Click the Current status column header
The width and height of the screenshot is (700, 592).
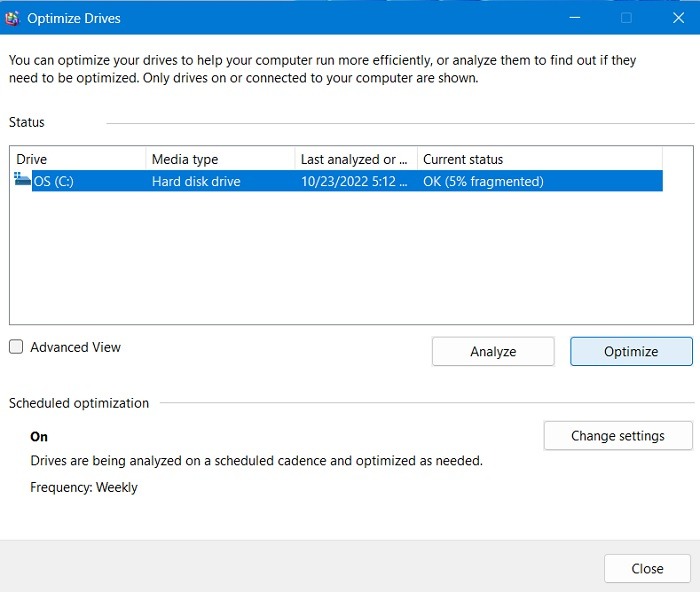(540, 159)
